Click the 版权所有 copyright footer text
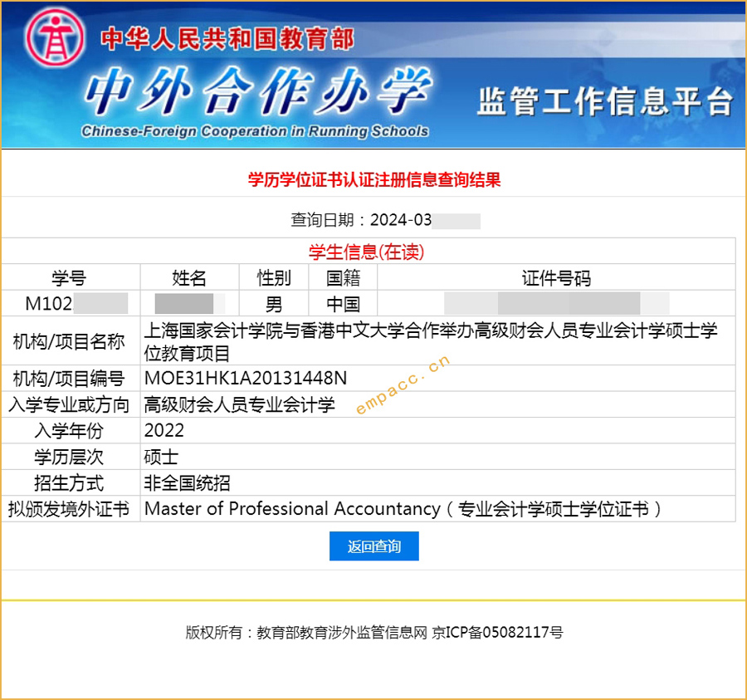 pyautogui.click(x=374, y=633)
